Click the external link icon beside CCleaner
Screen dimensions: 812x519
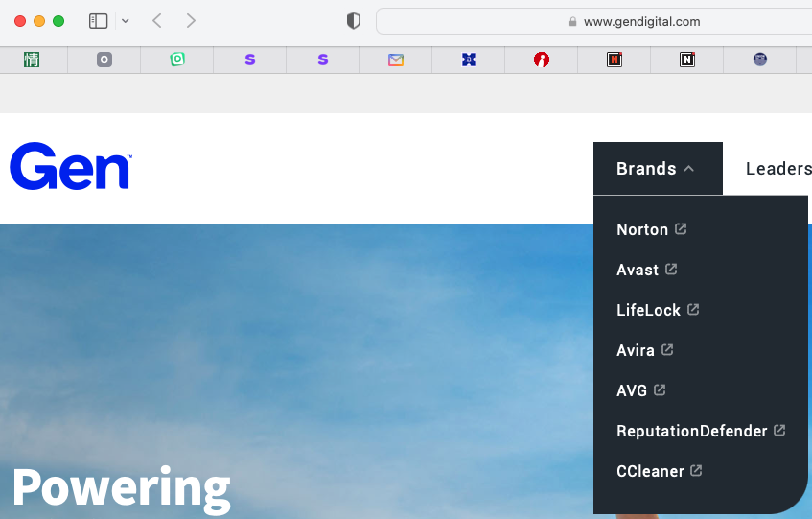(696, 471)
